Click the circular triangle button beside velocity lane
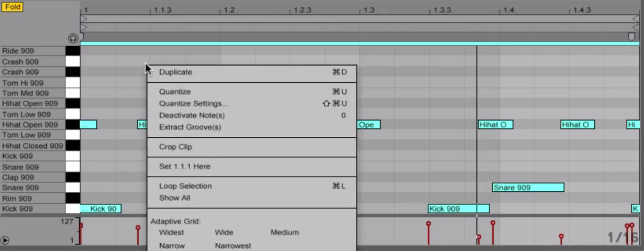The image size is (644, 251). (5, 241)
